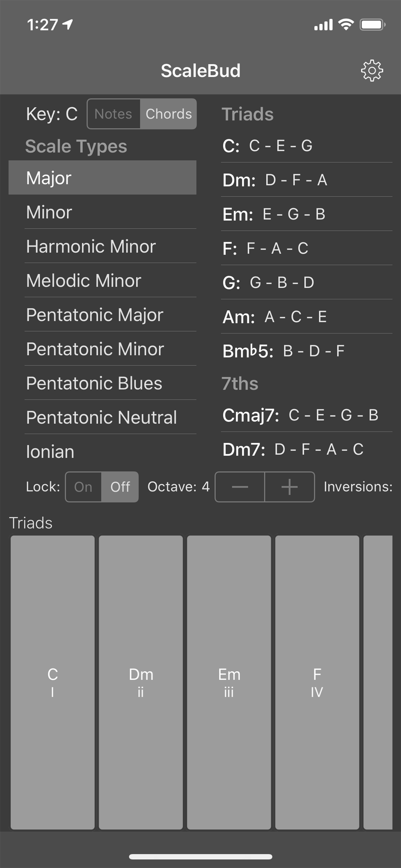
Task: Tap the Inversions label
Action: (x=358, y=487)
